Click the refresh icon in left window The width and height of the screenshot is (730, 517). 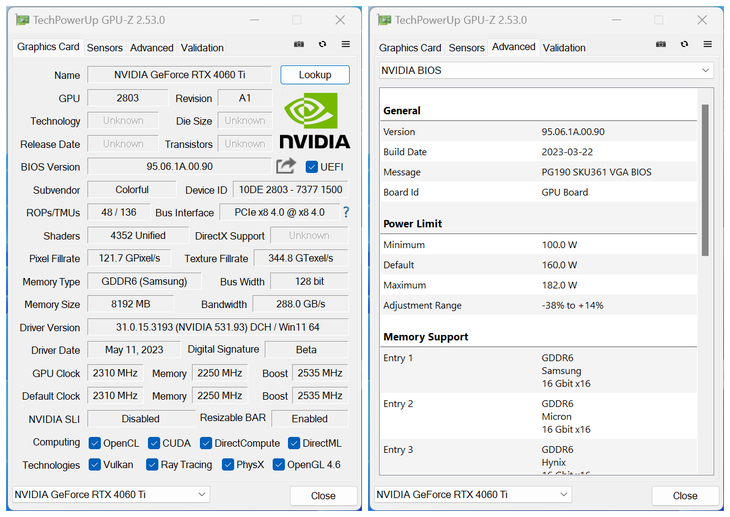coord(322,45)
